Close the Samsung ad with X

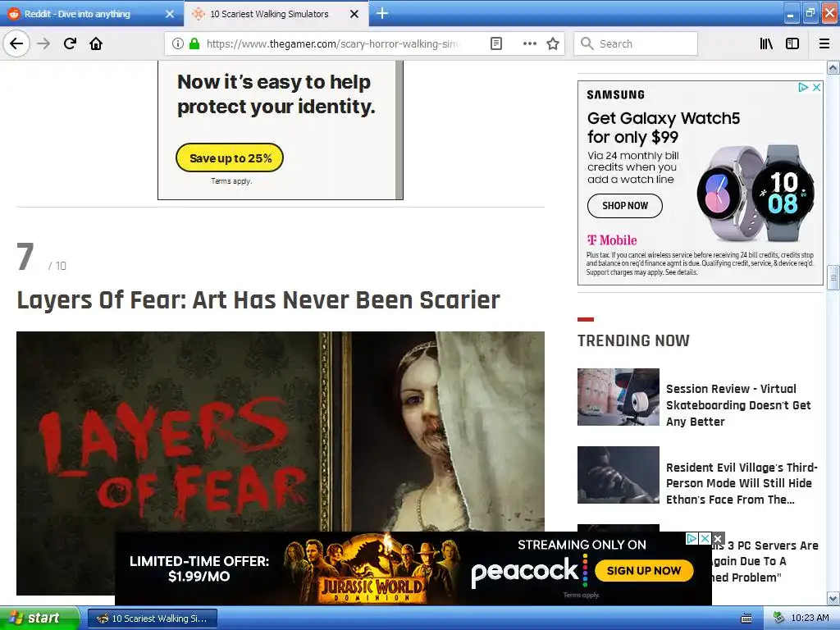[816, 87]
